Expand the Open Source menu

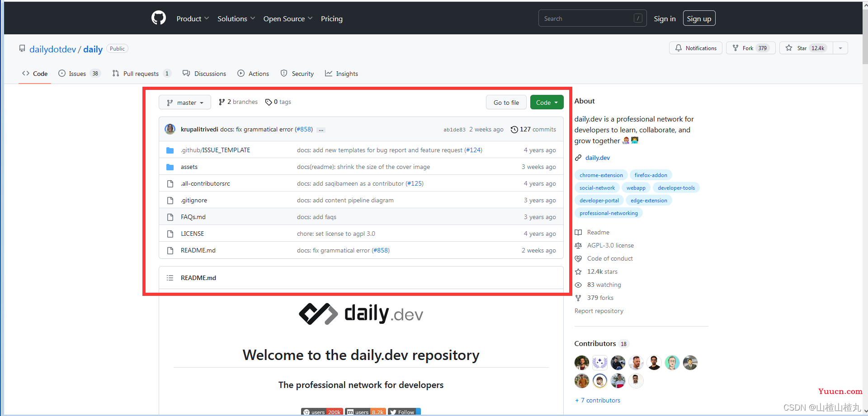click(288, 19)
